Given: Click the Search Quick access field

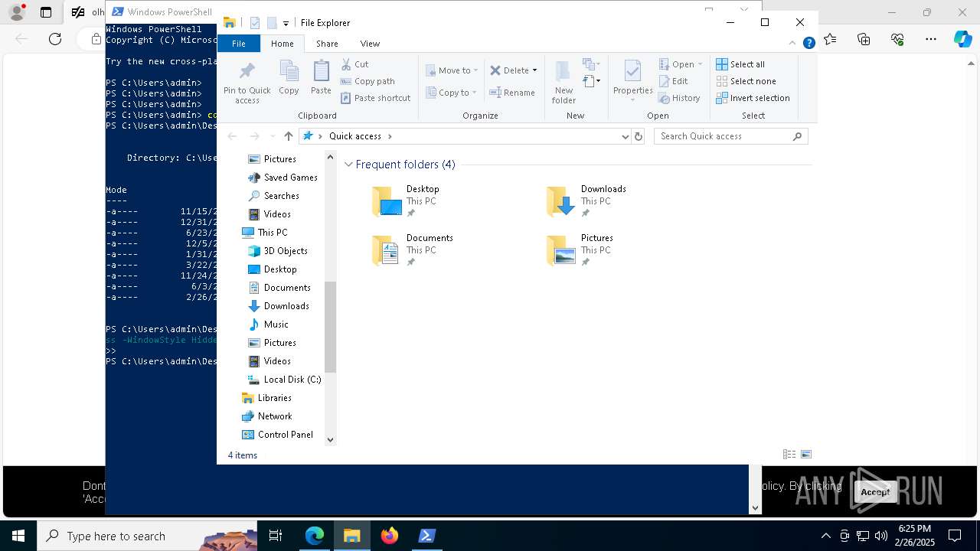Looking at the screenshot, I should pos(730,136).
